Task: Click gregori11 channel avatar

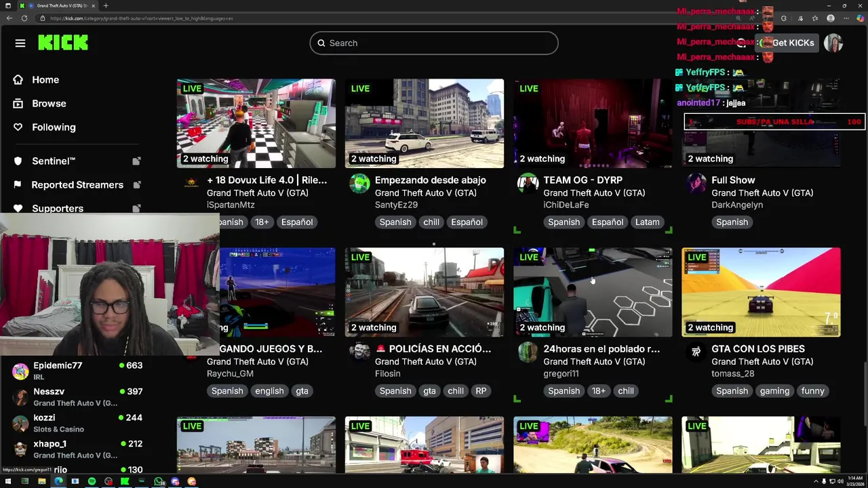Action: pyautogui.click(x=528, y=352)
